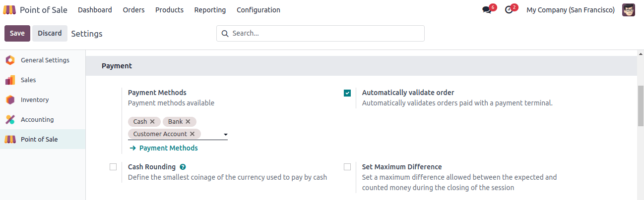Click the Cash Rounding help icon
The width and height of the screenshot is (644, 200).
(x=183, y=167)
